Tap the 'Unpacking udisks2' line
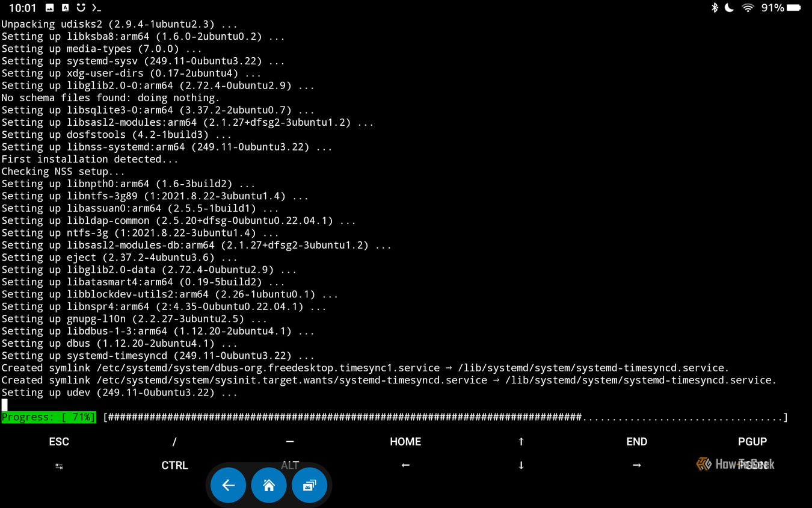The width and height of the screenshot is (812, 508). (120, 24)
